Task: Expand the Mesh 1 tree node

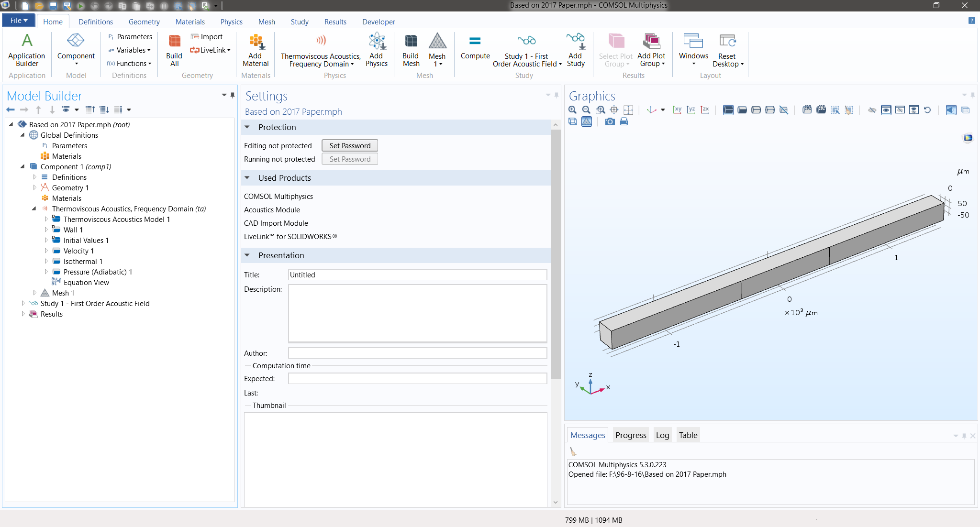Action: click(x=34, y=293)
